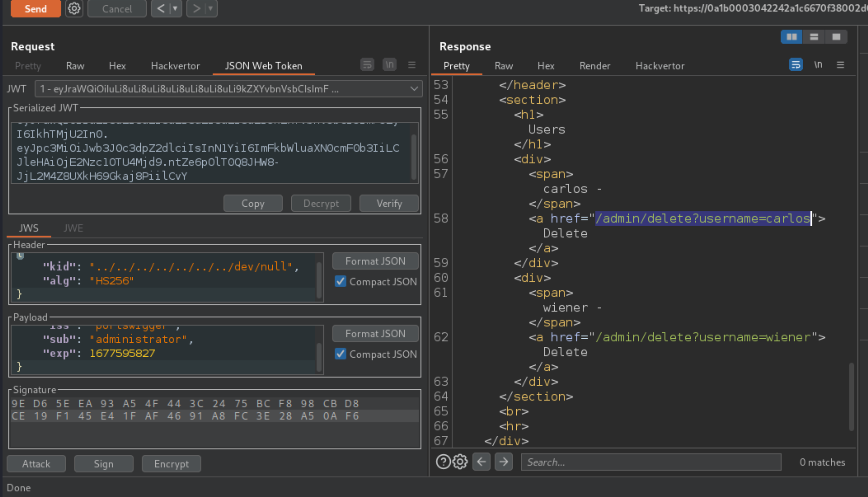The image size is (868, 497).
Task: Open the Request panel hamburger menu
Action: coord(412,64)
